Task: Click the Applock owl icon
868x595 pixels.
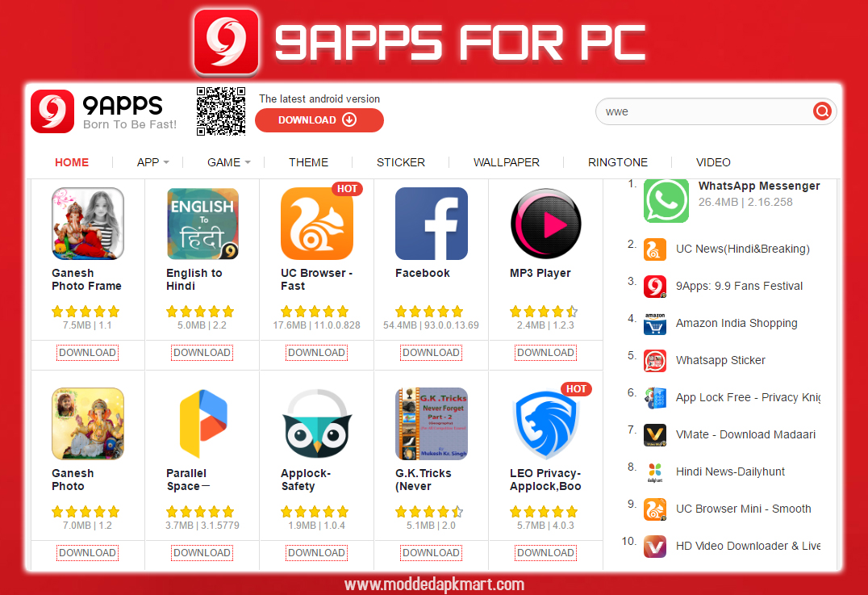Action: click(x=317, y=424)
